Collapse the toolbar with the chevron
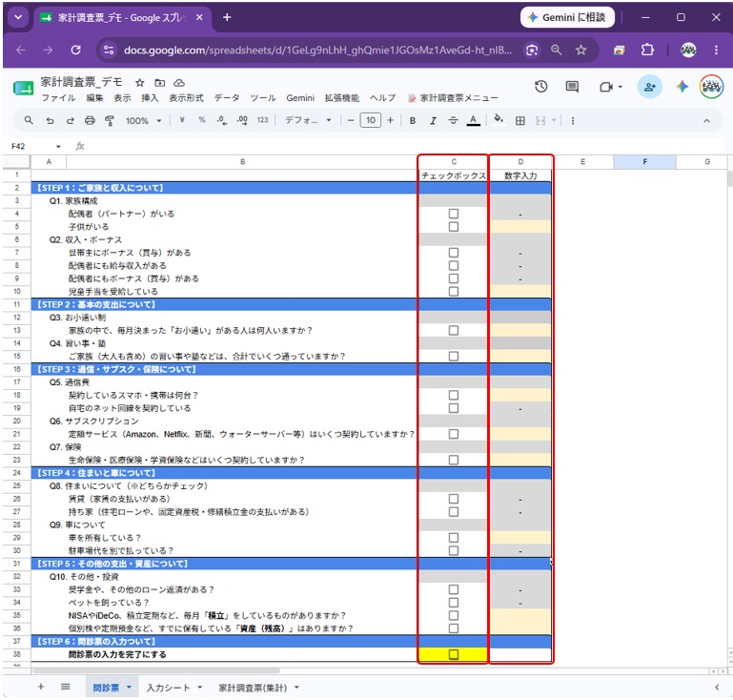The height and width of the screenshot is (700, 733). tap(706, 121)
